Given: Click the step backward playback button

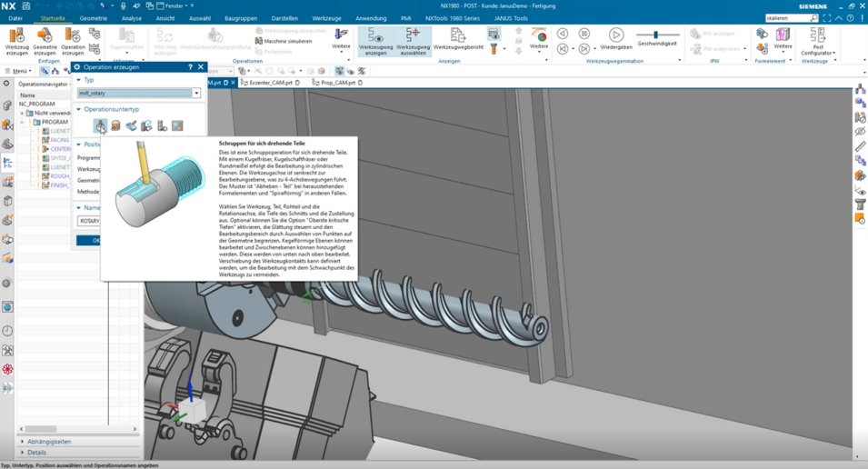Looking at the screenshot, I should (563, 35).
